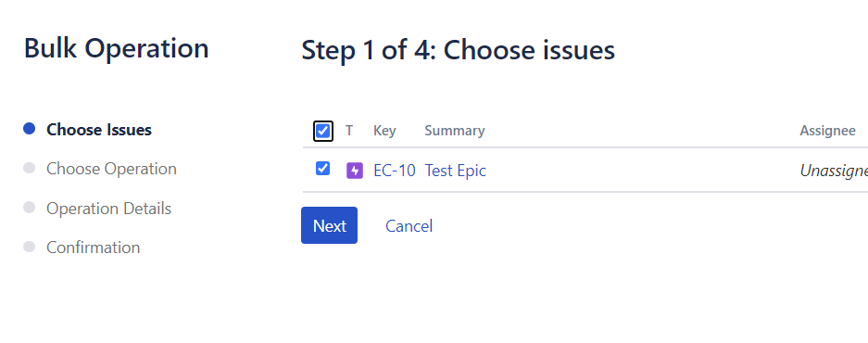Open the Operation Details step
Image resolution: width=868 pixels, height=343 pixels.
108,209
